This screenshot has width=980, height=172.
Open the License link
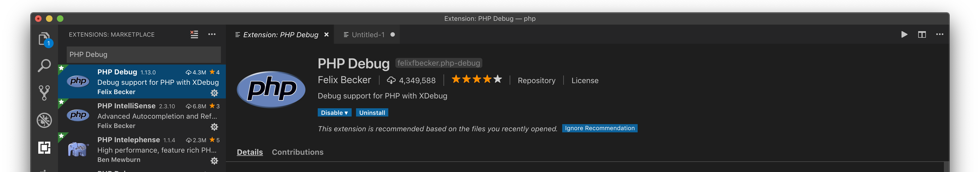point(585,81)
